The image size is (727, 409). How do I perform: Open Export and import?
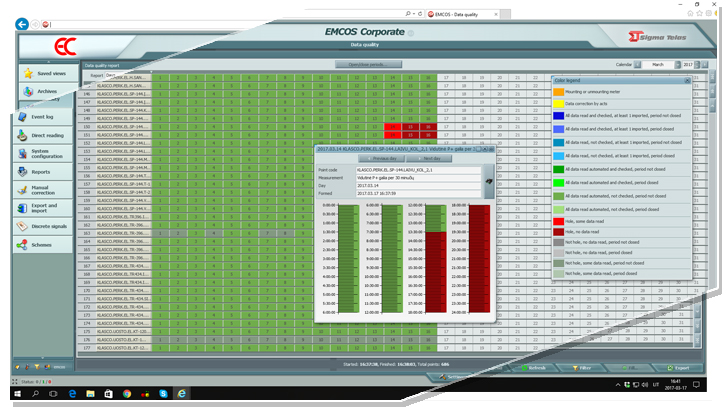point(44,208)
